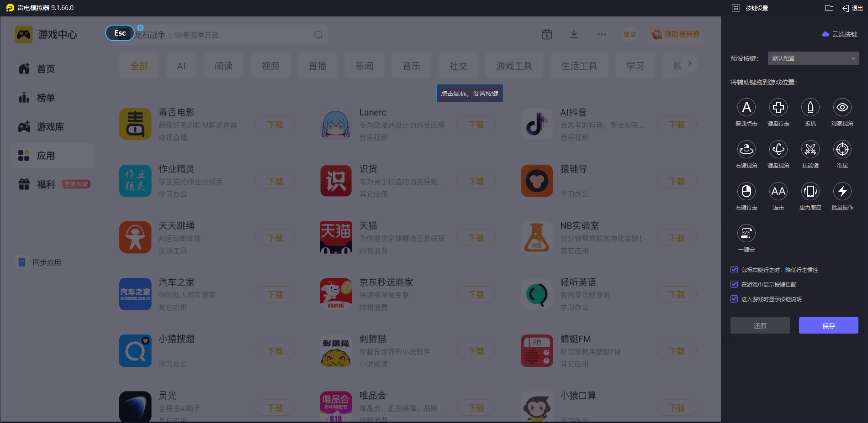Click the 退出 exit button
The width and height of the screenshot is (868, 423).
[x=852, y=8]
